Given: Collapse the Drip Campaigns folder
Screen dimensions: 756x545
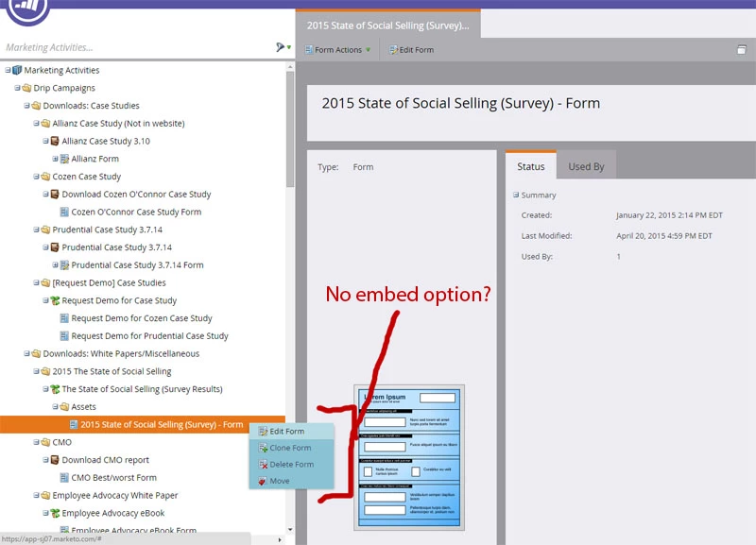Looking at the screenshot, I should point(17,88).
